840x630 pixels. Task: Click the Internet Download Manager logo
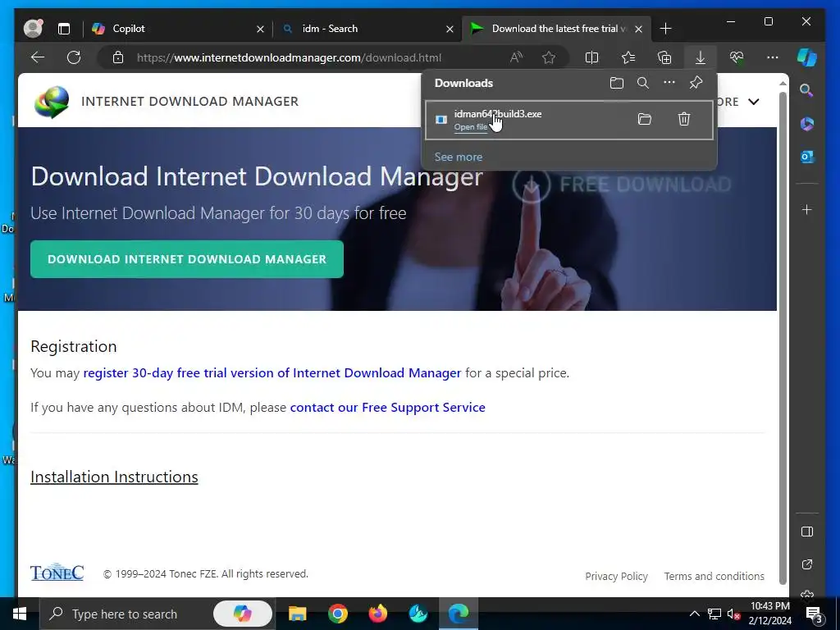click(52, 102)
